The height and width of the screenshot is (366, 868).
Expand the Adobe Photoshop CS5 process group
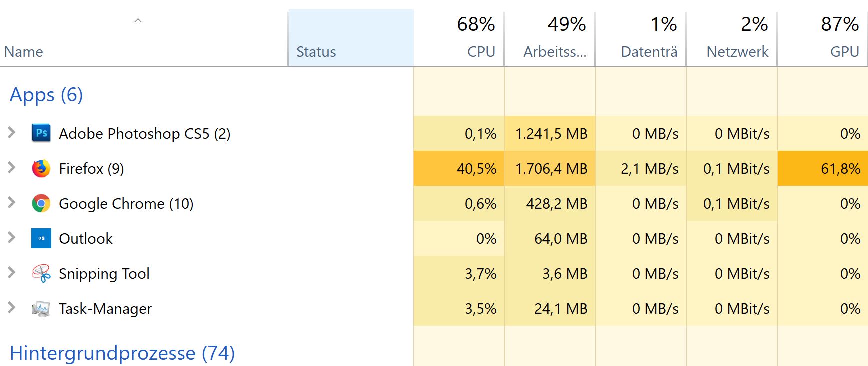(12, 133)
